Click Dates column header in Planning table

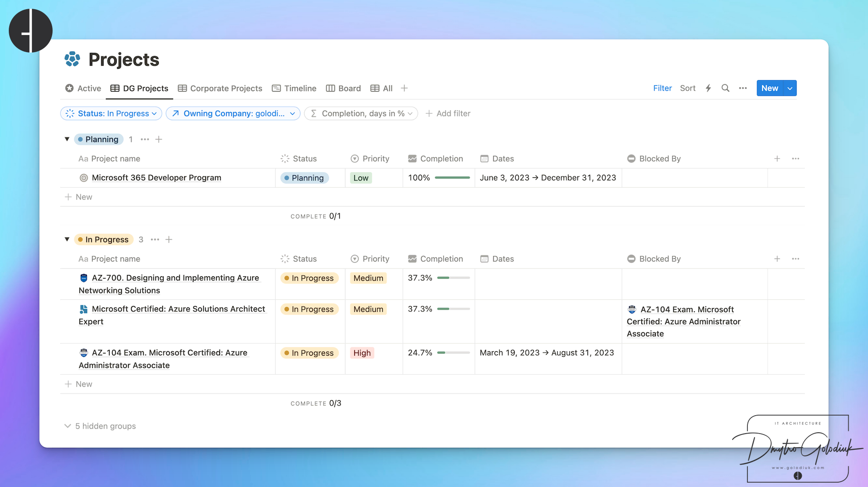[x=497, y=159]
